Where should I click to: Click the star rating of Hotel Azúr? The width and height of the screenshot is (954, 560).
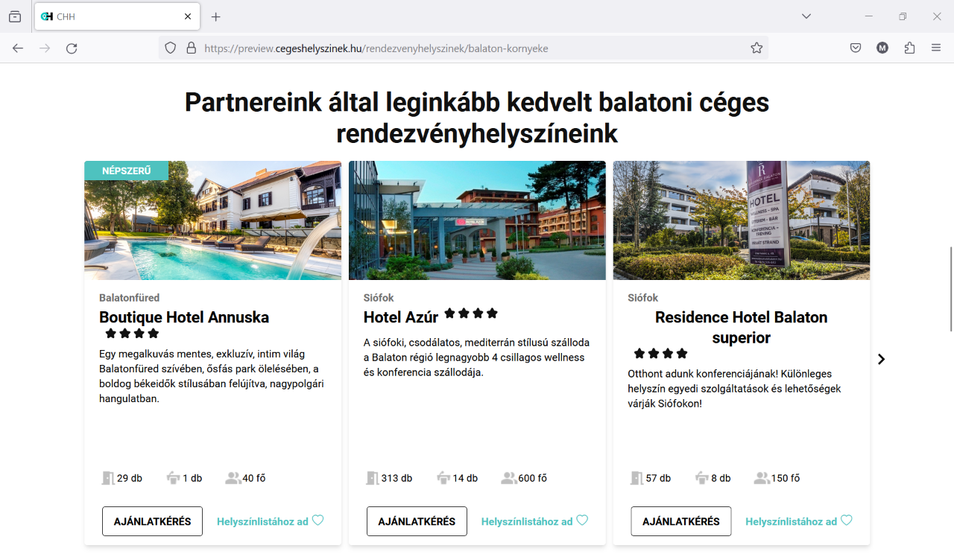[x=471, y=314]
